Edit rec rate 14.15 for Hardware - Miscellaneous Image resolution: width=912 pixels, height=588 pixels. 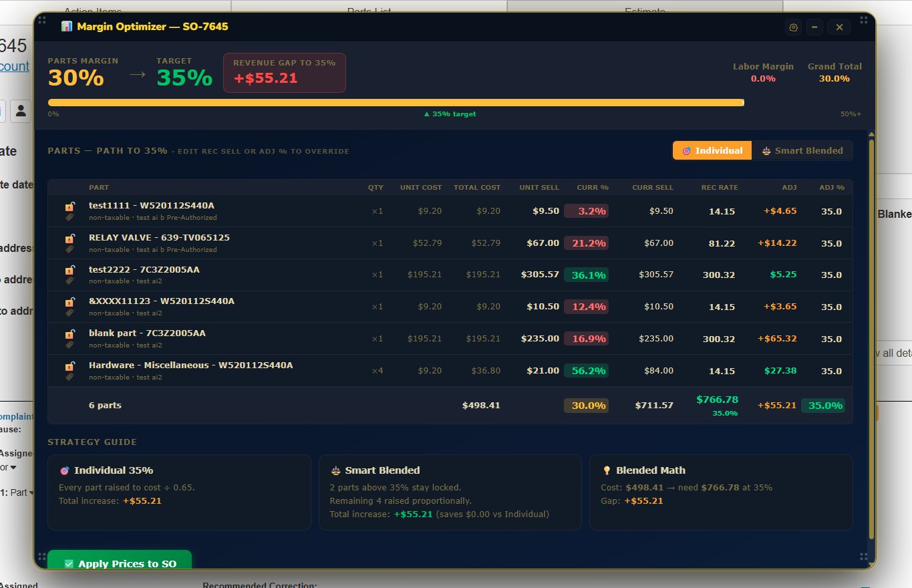pos(722,371)
